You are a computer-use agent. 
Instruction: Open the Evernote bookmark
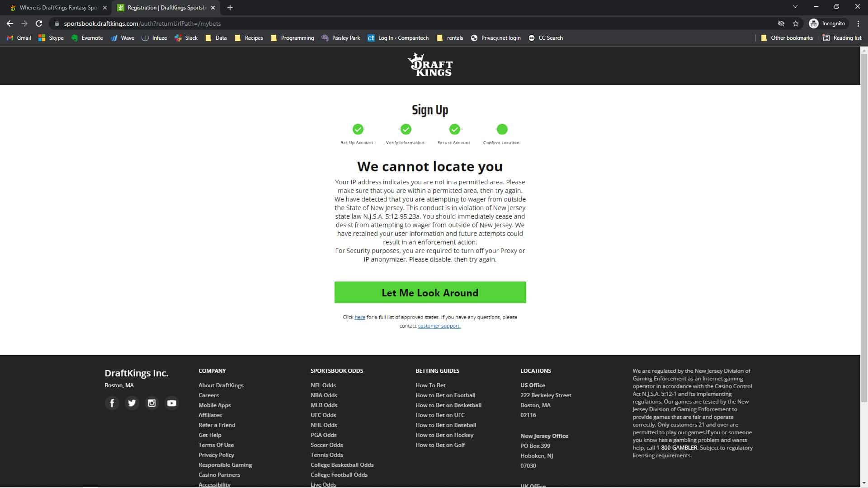tap(87, 38)
